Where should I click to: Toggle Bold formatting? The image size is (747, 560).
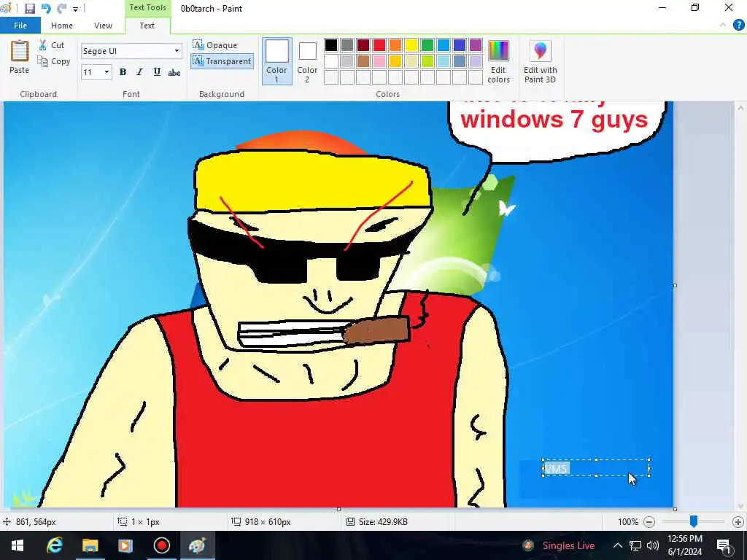(x=123, y=72)
